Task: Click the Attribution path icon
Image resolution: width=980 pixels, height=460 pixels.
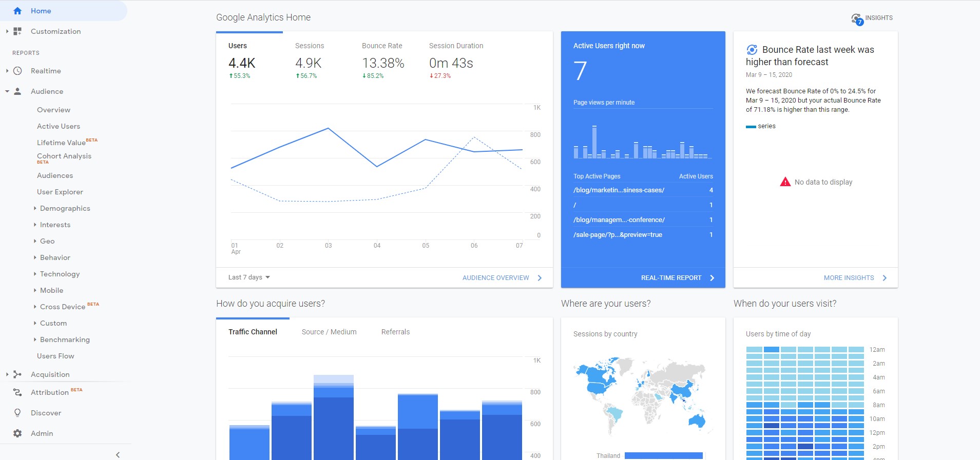Action: pos(17,392)
